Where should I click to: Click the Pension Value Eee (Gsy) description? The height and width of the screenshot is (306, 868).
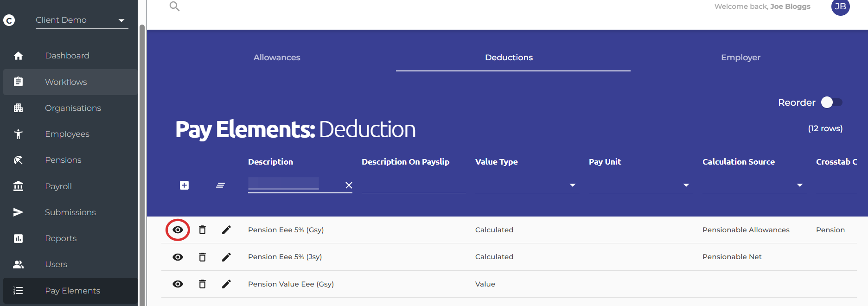291,284
